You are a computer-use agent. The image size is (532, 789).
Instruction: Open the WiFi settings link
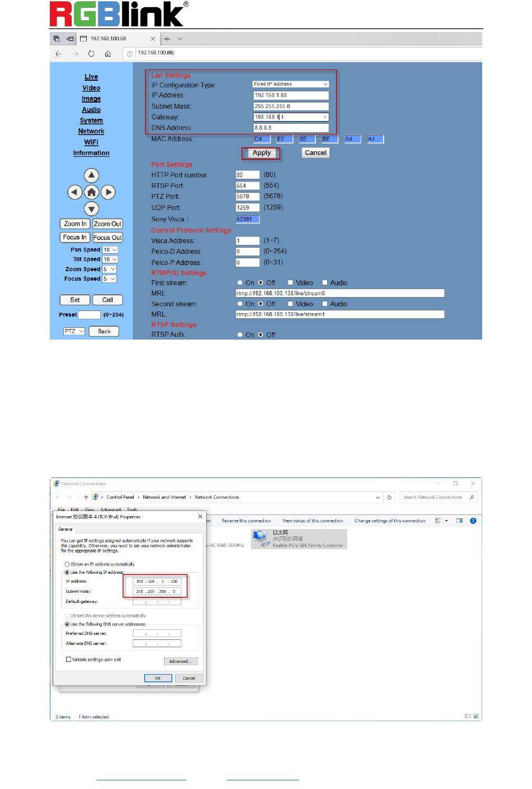(x=91, y=142)
